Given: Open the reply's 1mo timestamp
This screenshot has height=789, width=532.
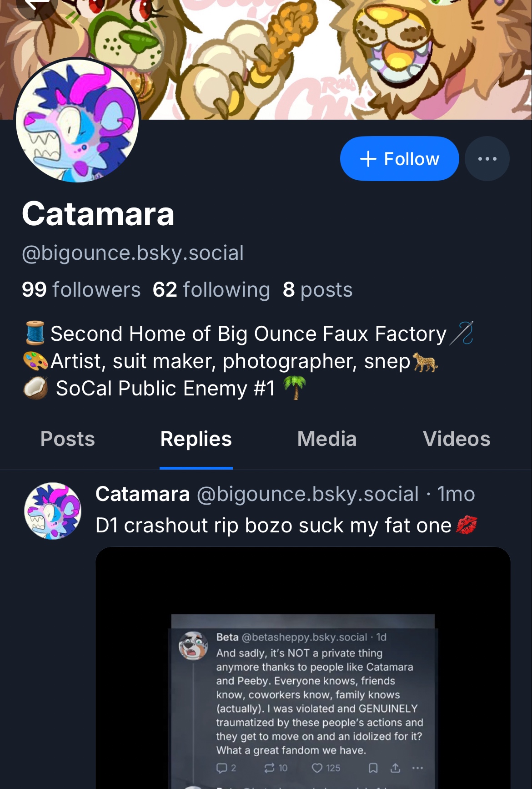Looking at the screenshot, I should (456, 494).
